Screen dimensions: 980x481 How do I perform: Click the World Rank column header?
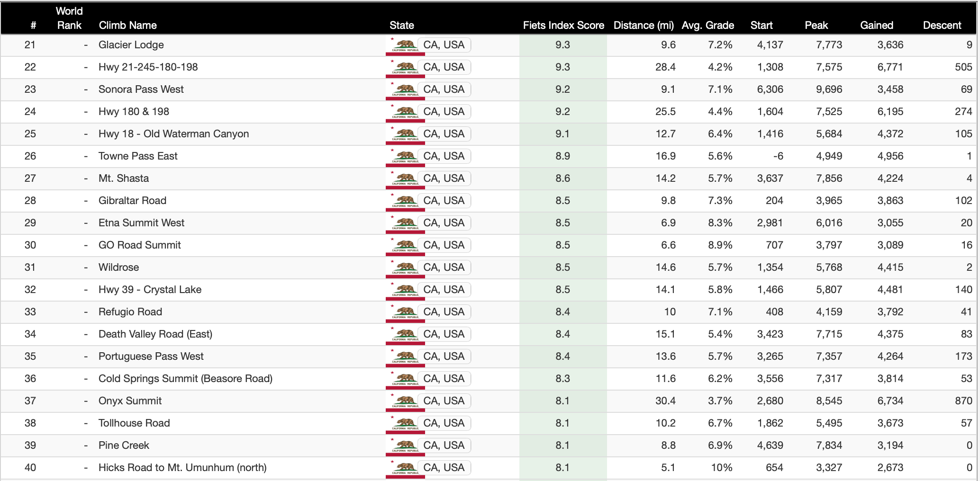click(x=69, y=18)
